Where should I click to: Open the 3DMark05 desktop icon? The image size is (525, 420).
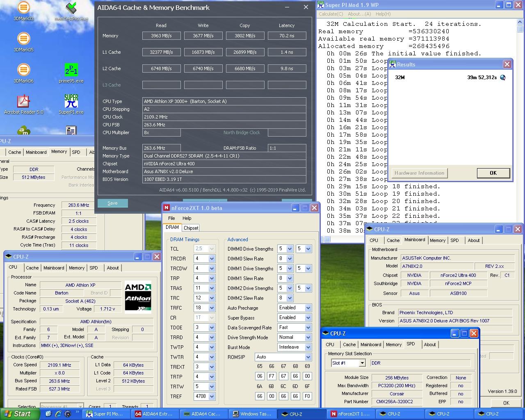coord(23,43)
